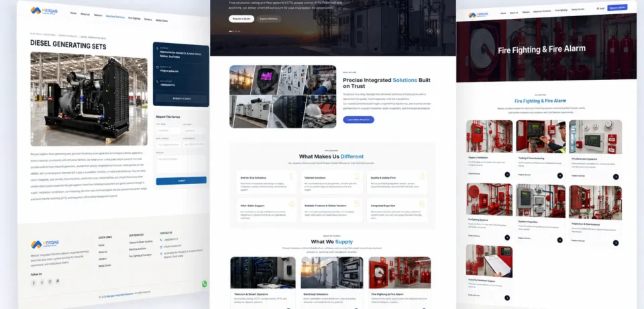The height and width of the screenshot is (309, 644).
Task: Open Facebook icon under Follow Us
Action: (x=34, y=283)
